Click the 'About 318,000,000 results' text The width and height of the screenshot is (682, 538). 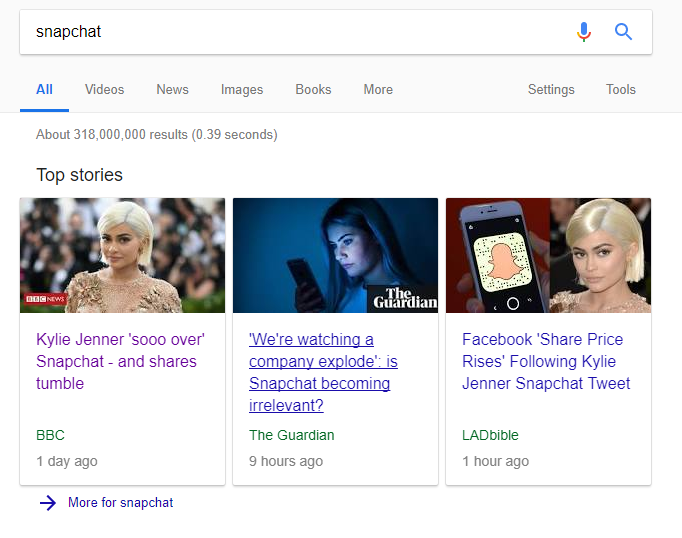coord(157,135)
